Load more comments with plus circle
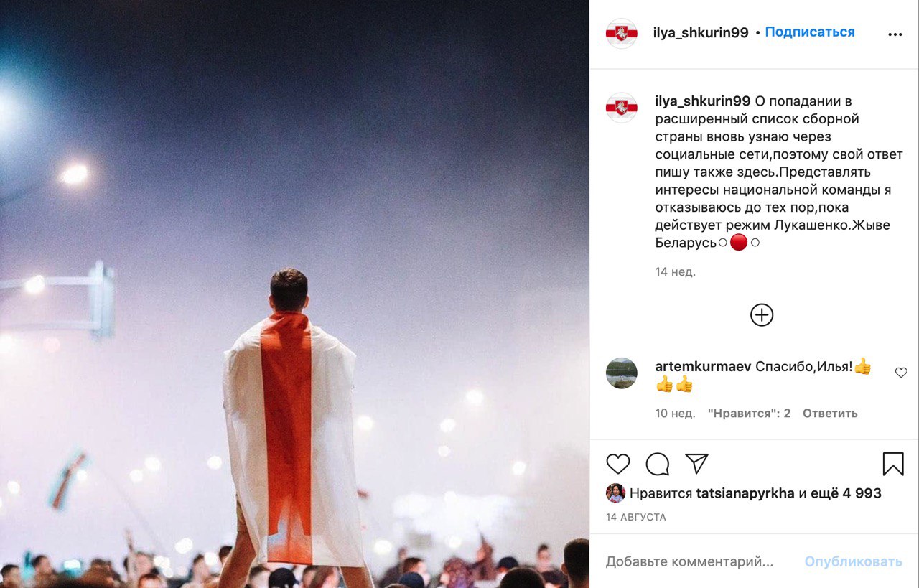The width and height of the screenshot is (919, 588). click(762, 314)
